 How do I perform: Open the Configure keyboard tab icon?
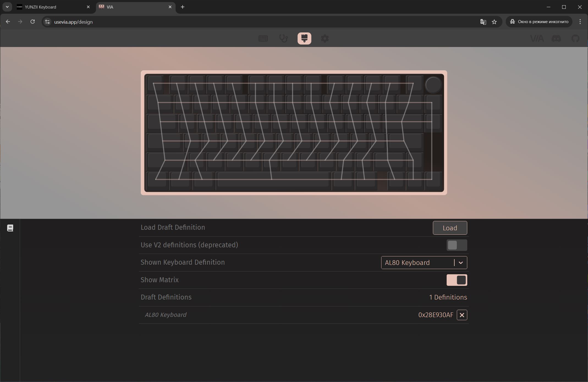tap(263, 38)
